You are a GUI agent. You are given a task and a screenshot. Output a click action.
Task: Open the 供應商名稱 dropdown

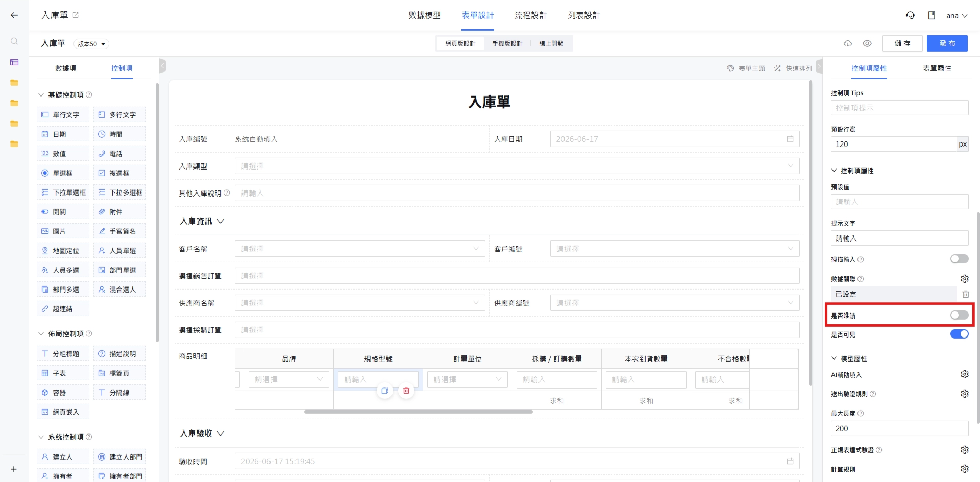(360, 303)
